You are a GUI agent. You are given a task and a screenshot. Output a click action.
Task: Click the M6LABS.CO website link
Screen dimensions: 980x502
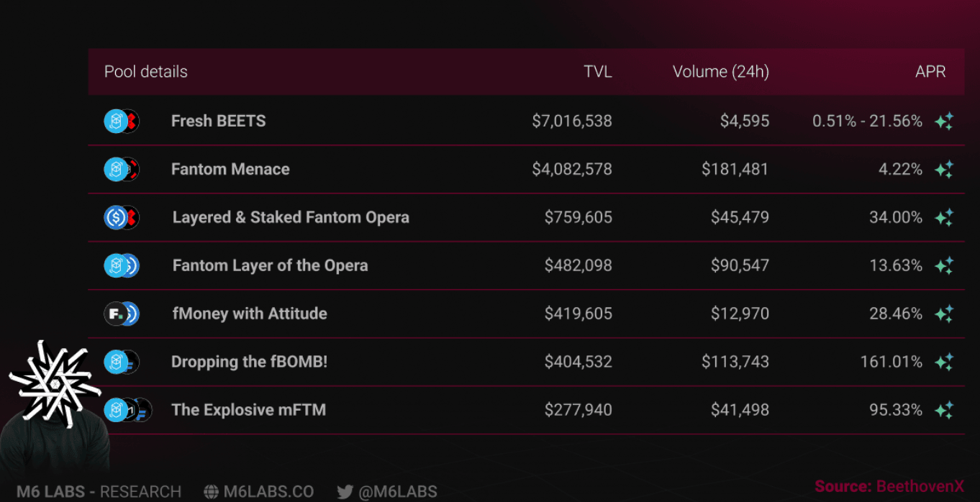pos(268,492)
